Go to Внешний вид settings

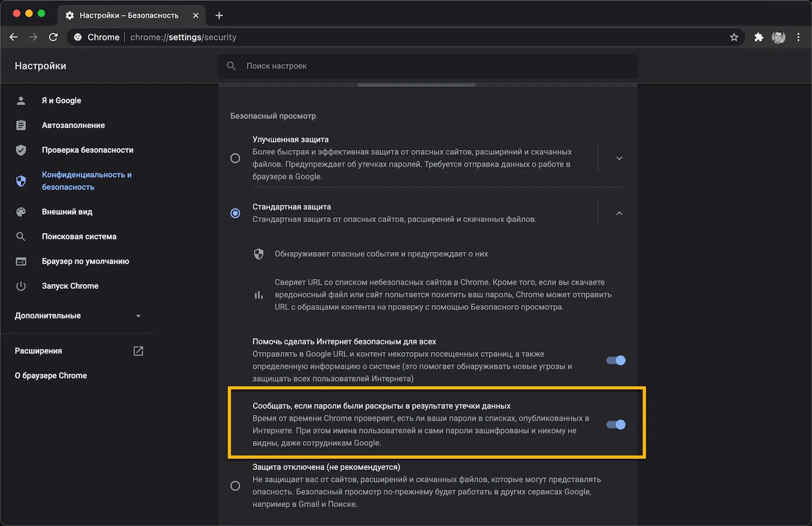(x=67, y=212)
